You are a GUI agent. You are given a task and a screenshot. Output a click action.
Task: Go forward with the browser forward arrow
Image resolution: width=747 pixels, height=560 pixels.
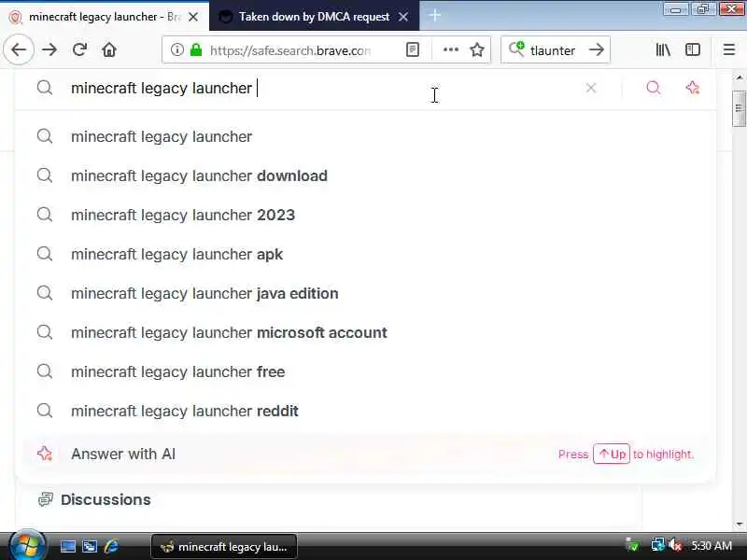tap(49, 49)
